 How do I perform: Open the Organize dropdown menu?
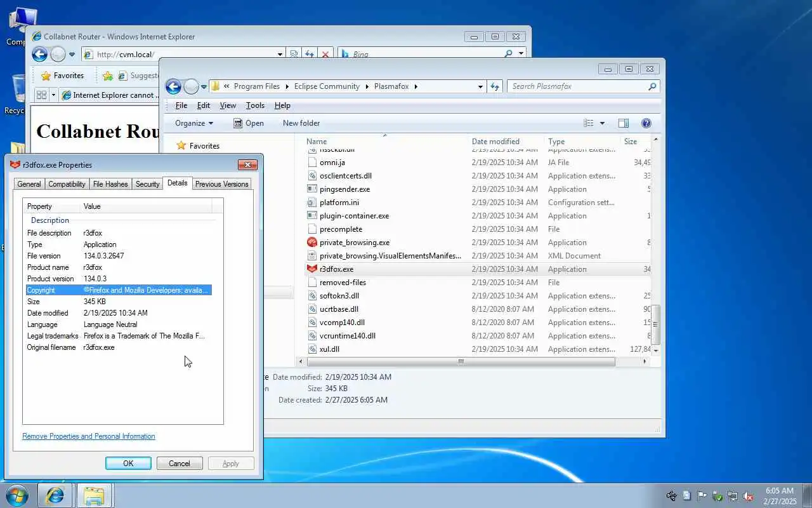tap(194, 123)
